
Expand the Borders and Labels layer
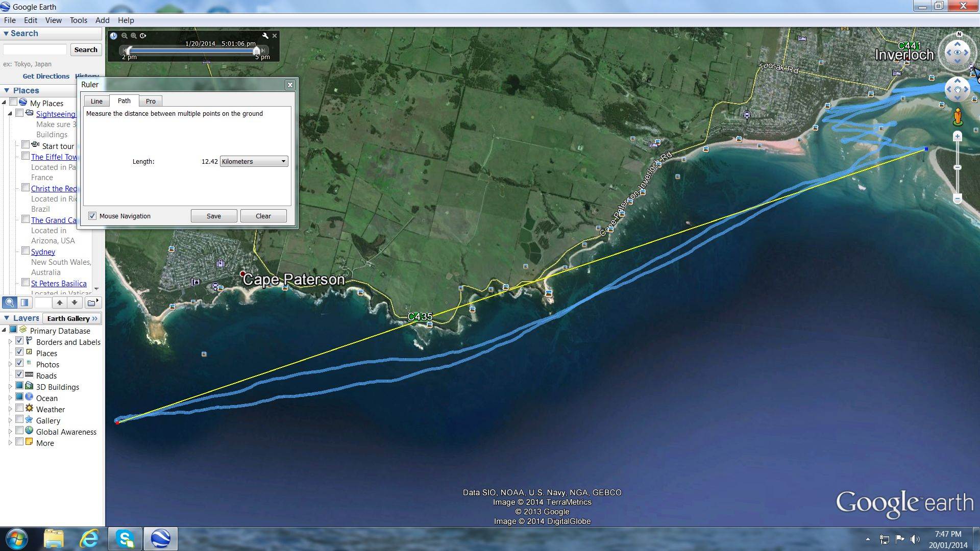coord(10,342)
